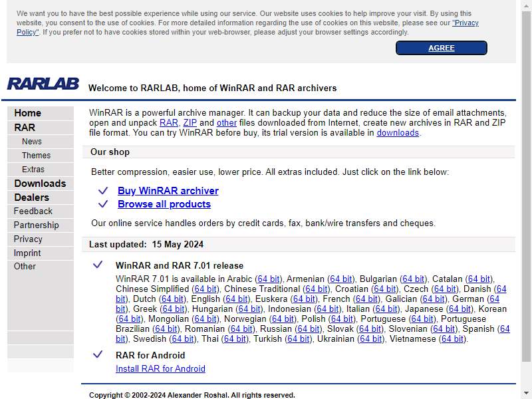Open the Buy WinRAR archiver link

pyautogui.click(x=168, y=191)
